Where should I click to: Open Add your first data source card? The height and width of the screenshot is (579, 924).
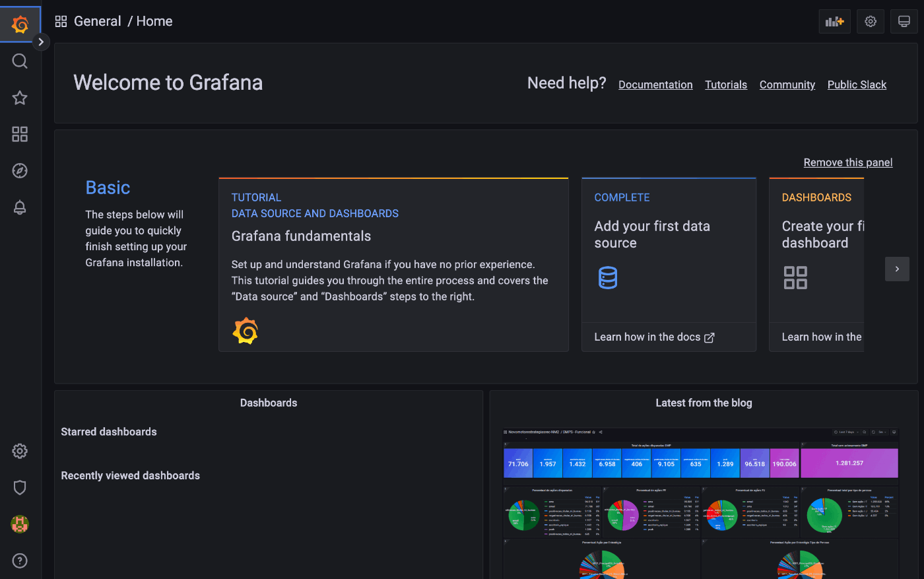coord(669,265)
